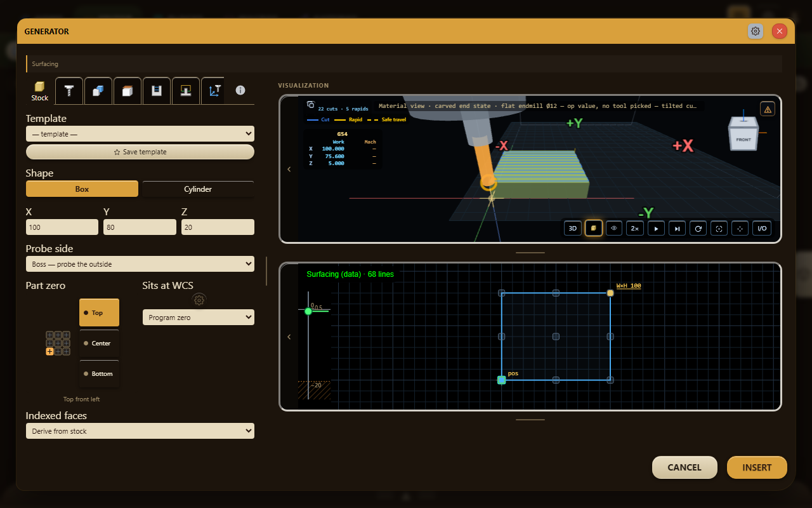Toggle the eye visibility button in viewer
Screen dimensions: 812x508
click(614, 228)
